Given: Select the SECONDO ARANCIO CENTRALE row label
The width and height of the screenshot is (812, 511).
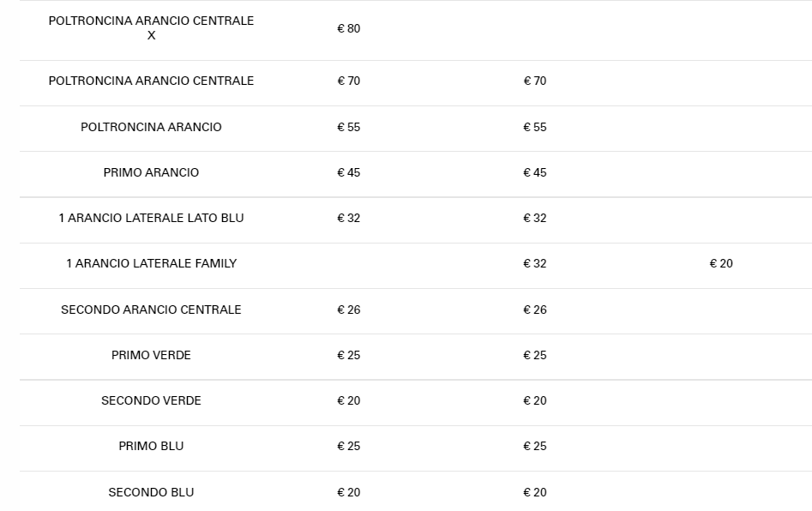Looking at the screenshot, I should tap(151, 310).
